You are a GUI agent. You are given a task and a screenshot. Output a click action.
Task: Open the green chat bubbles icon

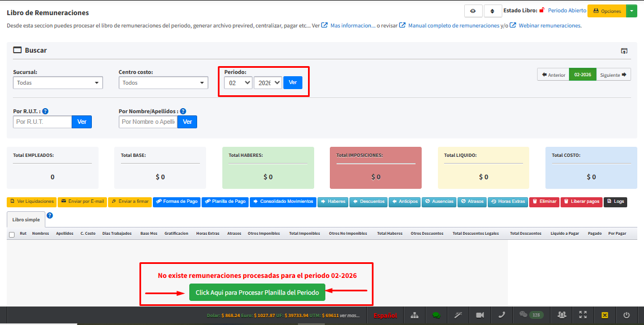436,315
